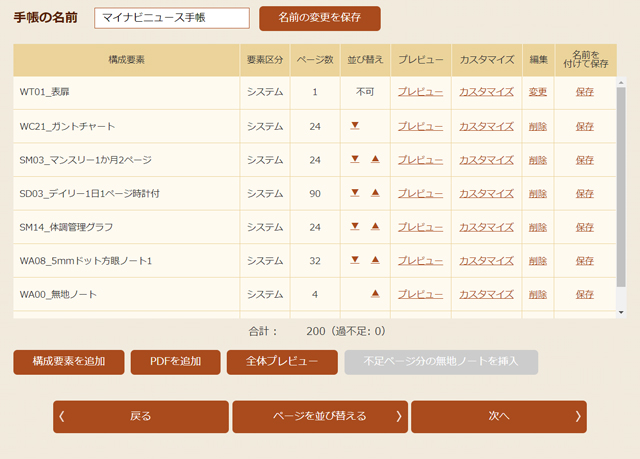The height and width of the screenshot is (459, 640).
Task: Open カスタマイズ for SM14_体調管理グラフ
Action: [x=486, y=227]
